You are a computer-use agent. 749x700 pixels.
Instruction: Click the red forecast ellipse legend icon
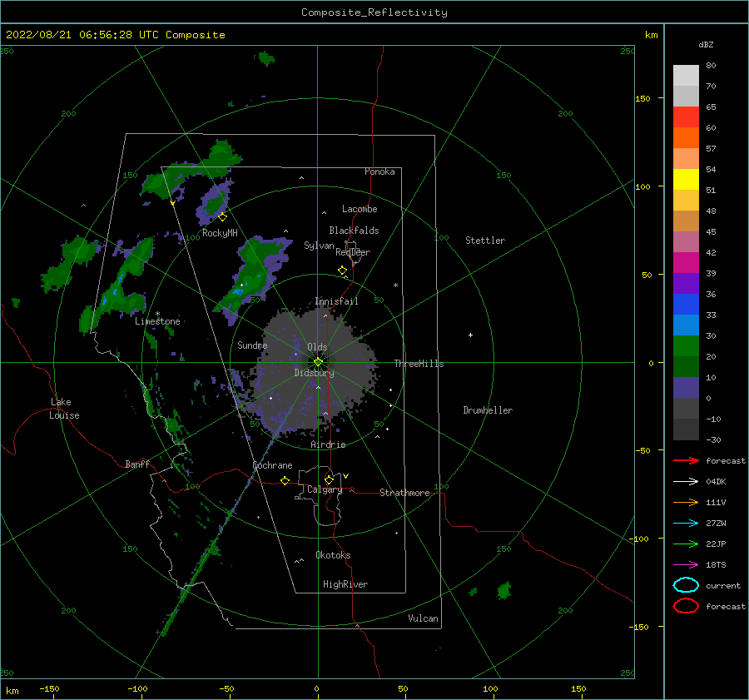pos(686,606)
